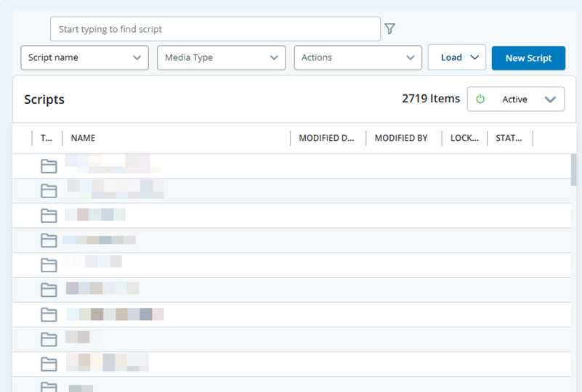Click into the find script search field

215,29
